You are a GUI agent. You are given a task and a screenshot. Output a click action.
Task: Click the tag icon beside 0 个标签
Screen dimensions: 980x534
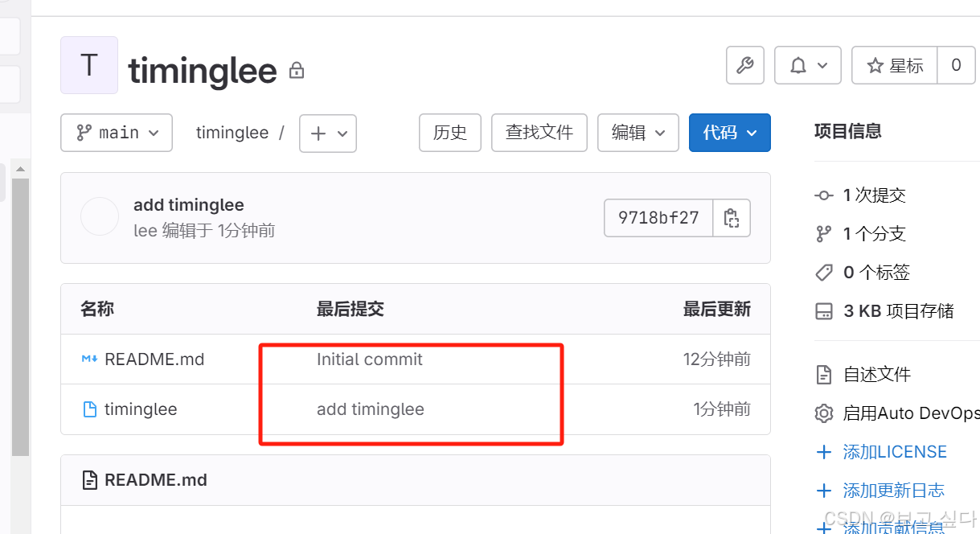824,272
